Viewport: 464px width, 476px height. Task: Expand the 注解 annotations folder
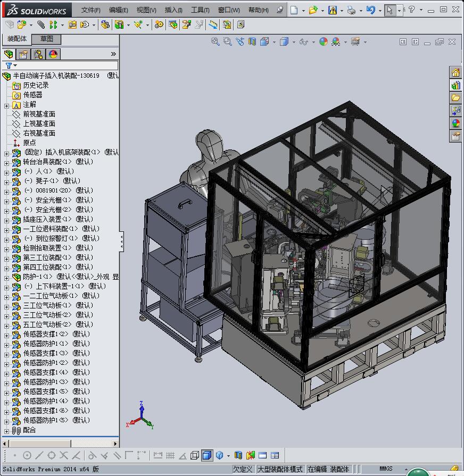tap(6, 105)
